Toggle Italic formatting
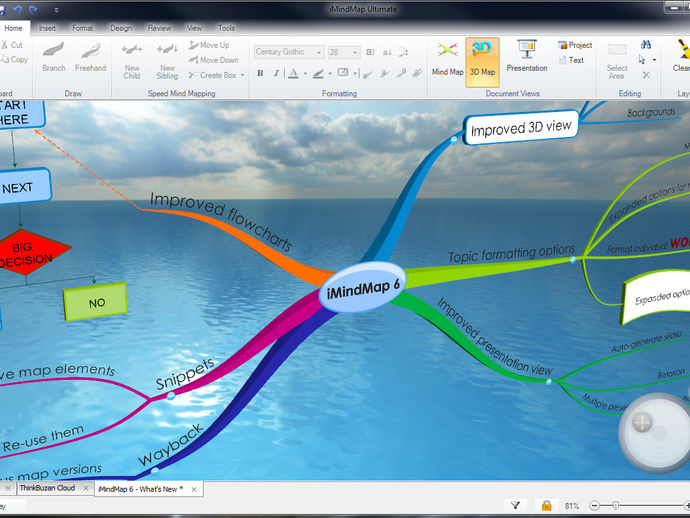690x518 pixels. [276, 73]
